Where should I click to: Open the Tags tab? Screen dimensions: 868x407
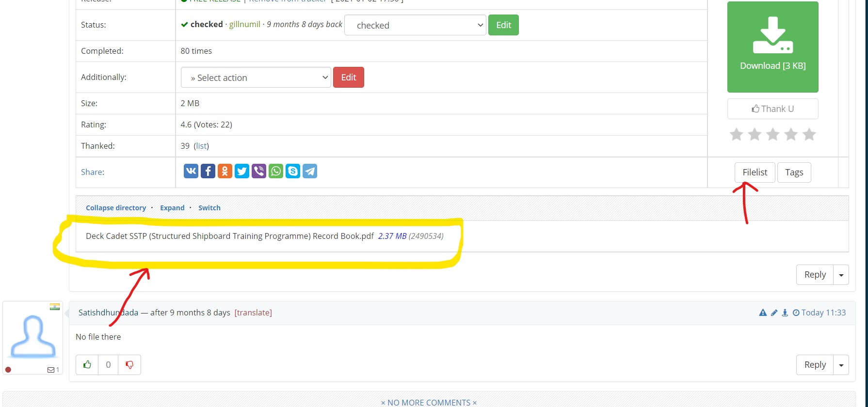794,172
